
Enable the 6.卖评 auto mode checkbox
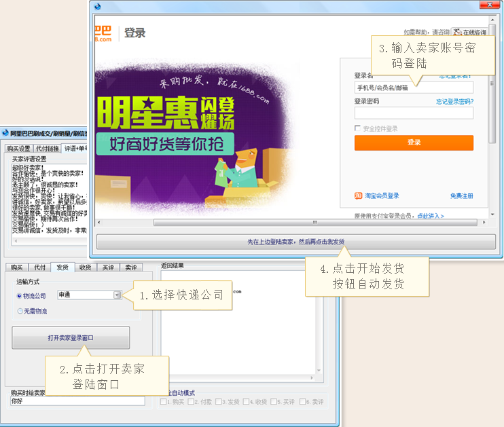coord(302,402)
